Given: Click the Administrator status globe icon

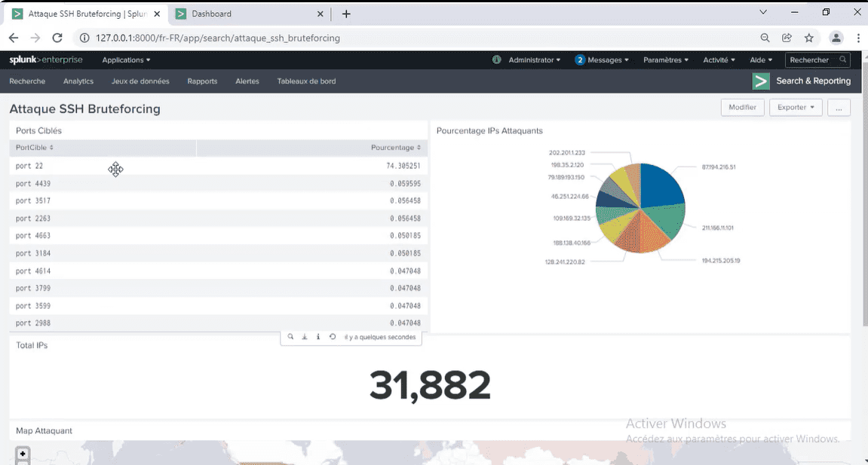Looking at the screenshot, I should tap(496, 60).
